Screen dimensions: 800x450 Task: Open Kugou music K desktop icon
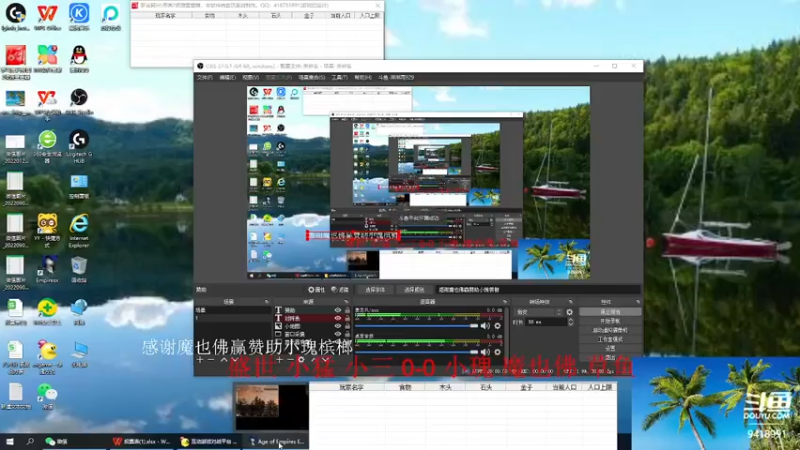click(x=79, y=17)
